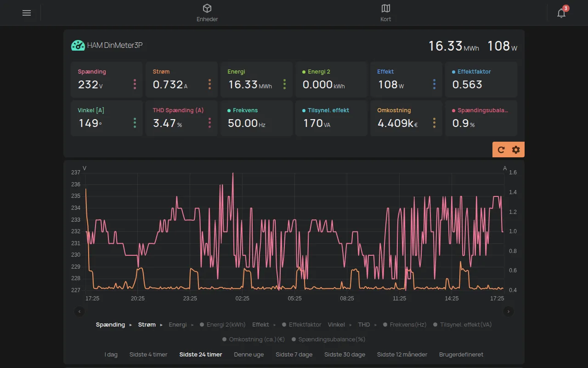588x368 pixels.
Task: Show the Sidste 12 måneder range
Action: (x=402, y=355)
